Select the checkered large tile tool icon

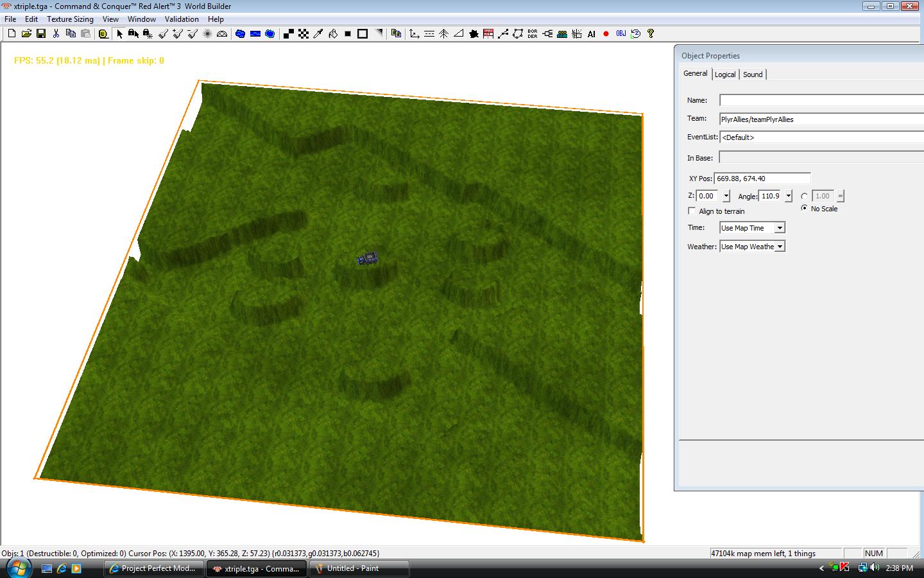304,33
